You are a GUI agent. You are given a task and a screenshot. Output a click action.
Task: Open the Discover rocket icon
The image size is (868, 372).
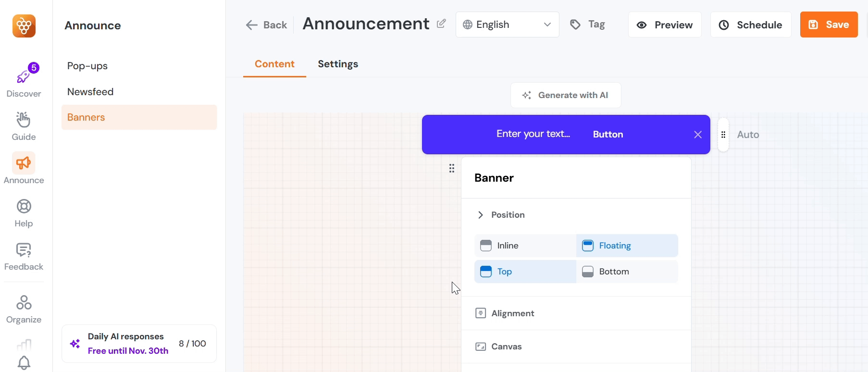23,77
